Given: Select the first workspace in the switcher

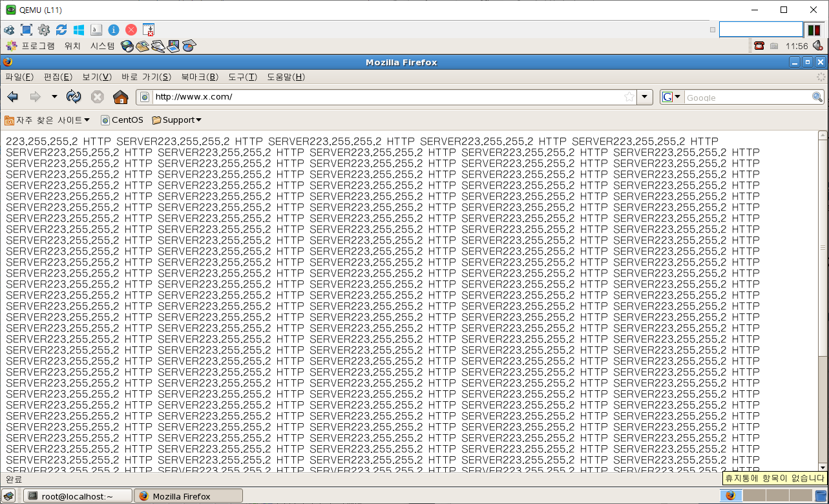Looking at the screenshot, I should click(x=730, y=496).
